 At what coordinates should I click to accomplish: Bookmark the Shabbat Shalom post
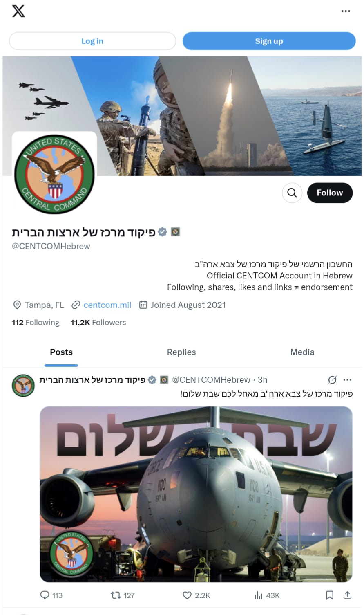[330, 595]
